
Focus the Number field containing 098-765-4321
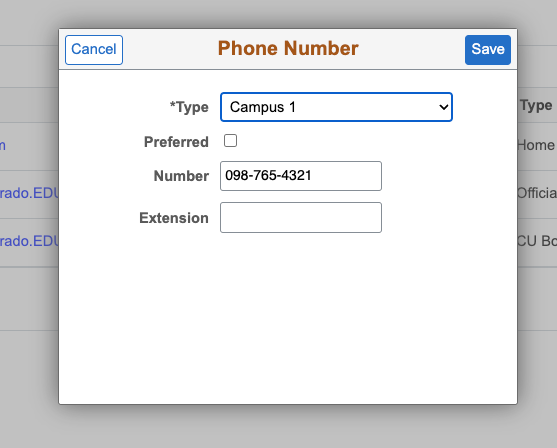(x=301, y=176)
